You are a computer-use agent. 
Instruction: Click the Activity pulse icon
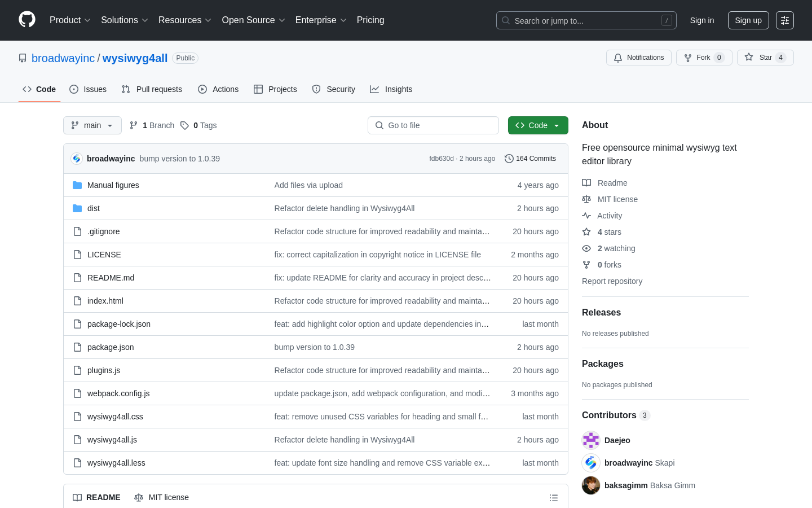pyautogui.click(x=586, y=216)
